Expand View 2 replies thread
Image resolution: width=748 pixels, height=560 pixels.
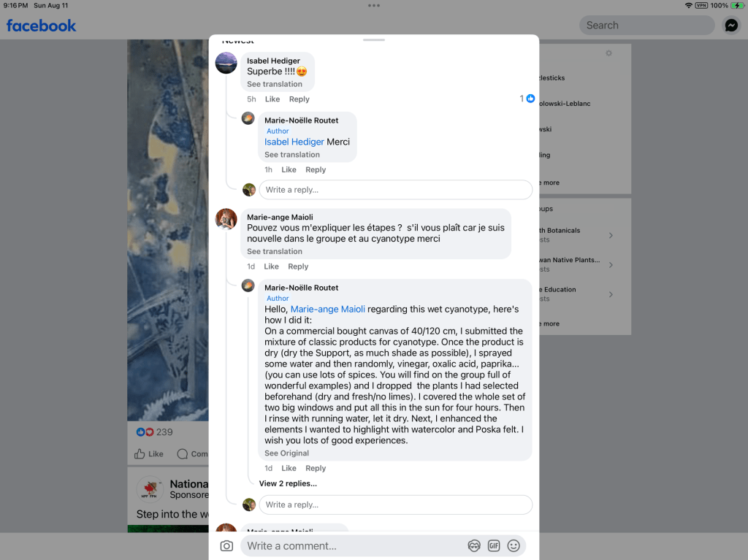click(288, 483)
